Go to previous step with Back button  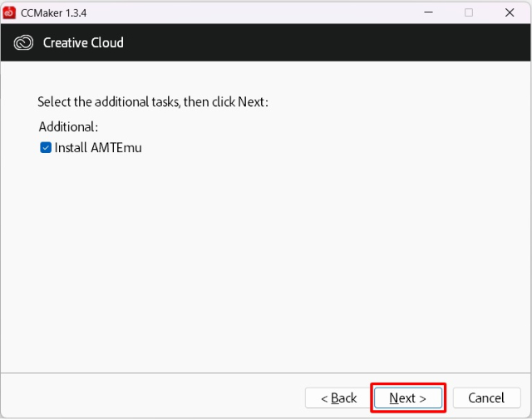click(338, 398)
